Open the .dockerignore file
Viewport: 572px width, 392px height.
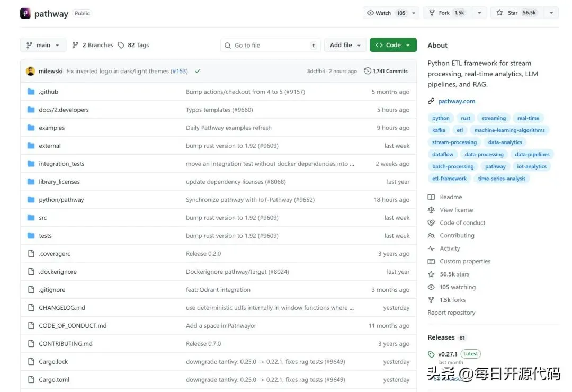coord(58,272)
